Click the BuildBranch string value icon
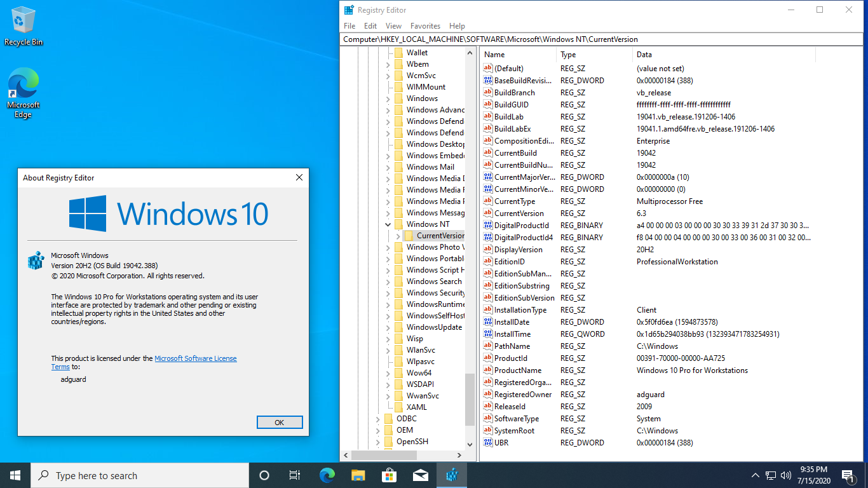The height and width of the screenshot is (488, 868). 488,93
